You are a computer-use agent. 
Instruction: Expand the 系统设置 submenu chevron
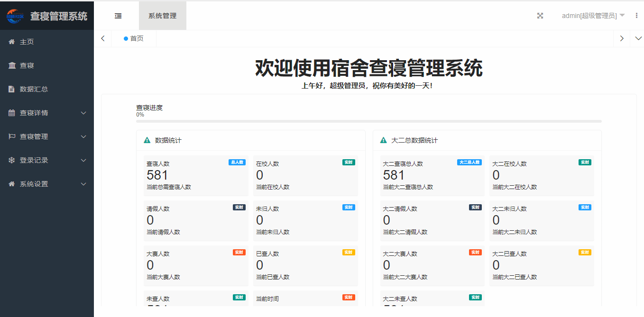(x=83, y=184)
